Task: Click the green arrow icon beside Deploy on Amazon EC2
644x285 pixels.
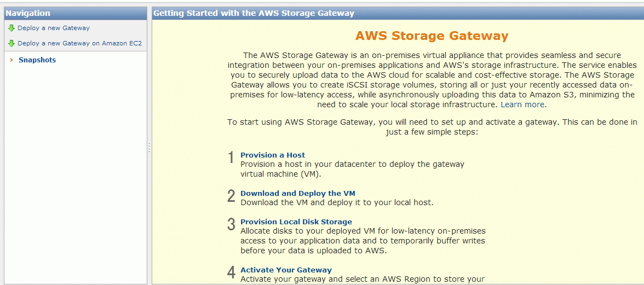Action: pos(12,43)
